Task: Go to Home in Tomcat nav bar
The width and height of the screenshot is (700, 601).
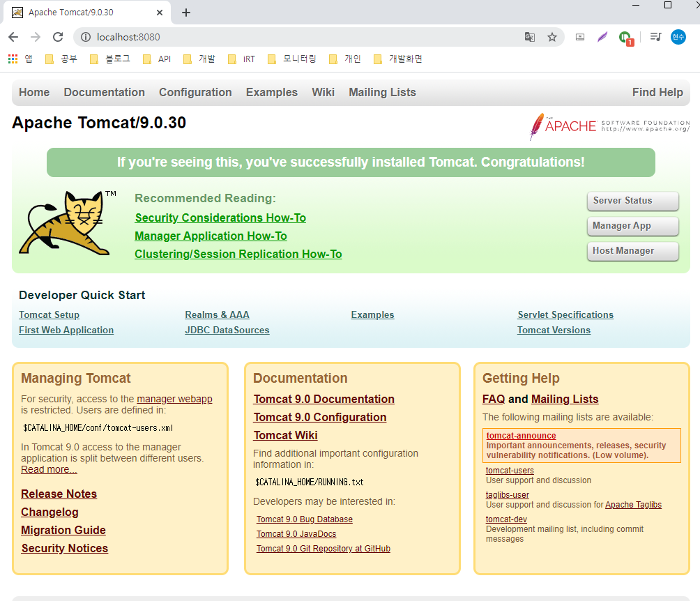Action: [34, 93]
